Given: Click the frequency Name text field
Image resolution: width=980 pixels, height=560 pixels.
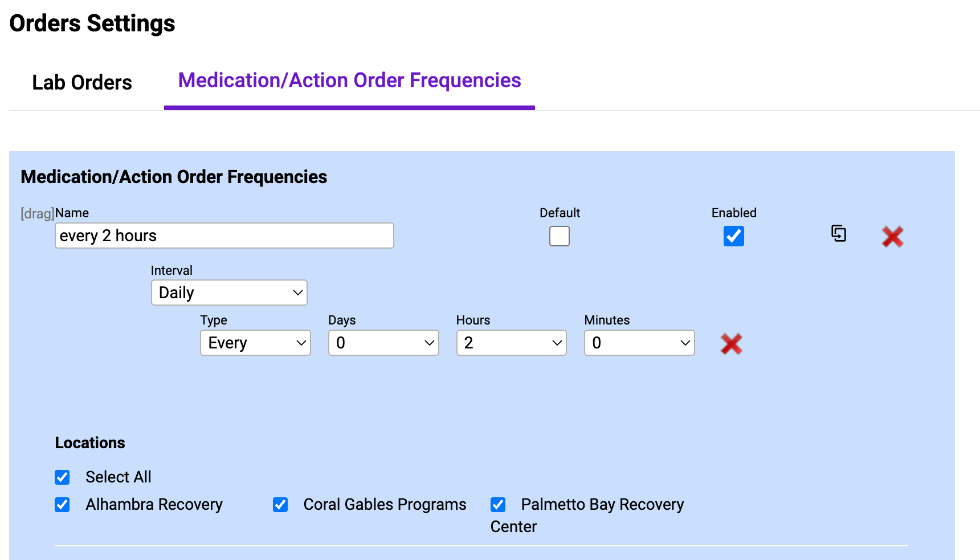Looking at the screenshot, I should (223, 236).
